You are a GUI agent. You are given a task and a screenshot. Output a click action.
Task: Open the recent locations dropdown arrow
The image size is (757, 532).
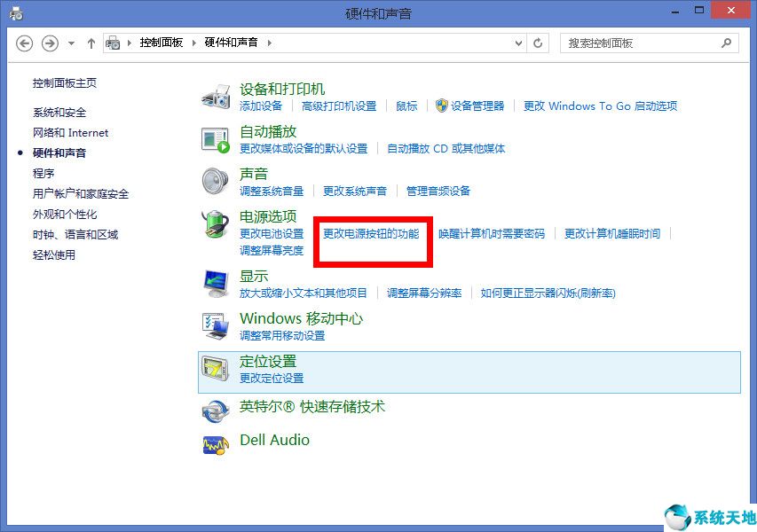click(x=72, y=43)
